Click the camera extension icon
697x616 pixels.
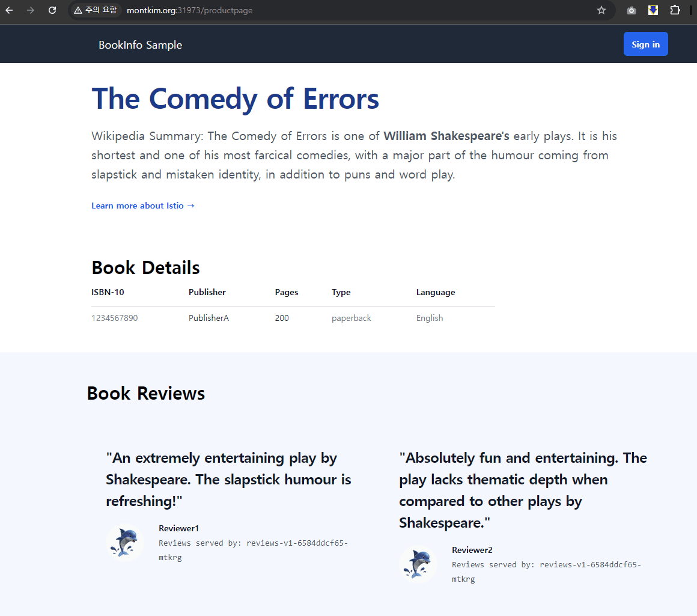click(631, 10)
